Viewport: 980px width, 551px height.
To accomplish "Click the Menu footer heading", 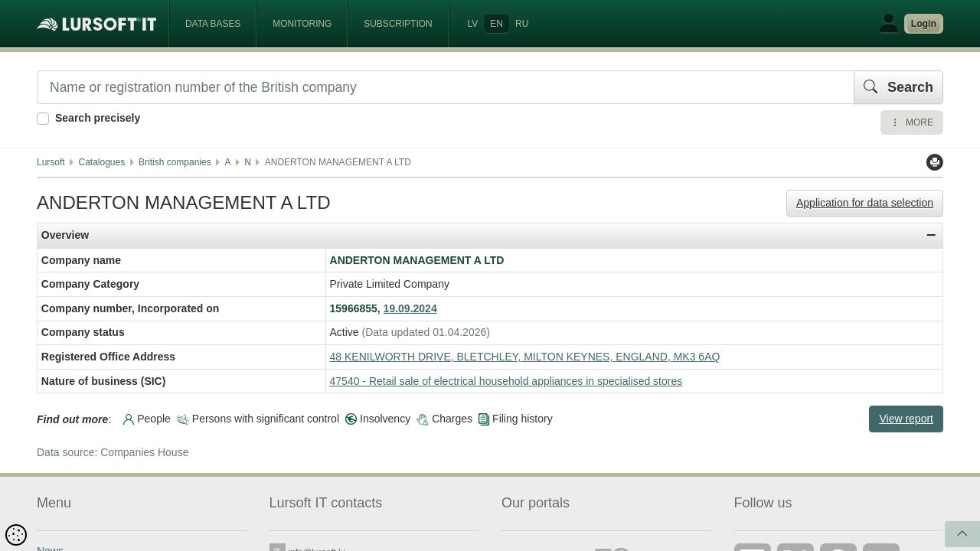I will point(54,503).
